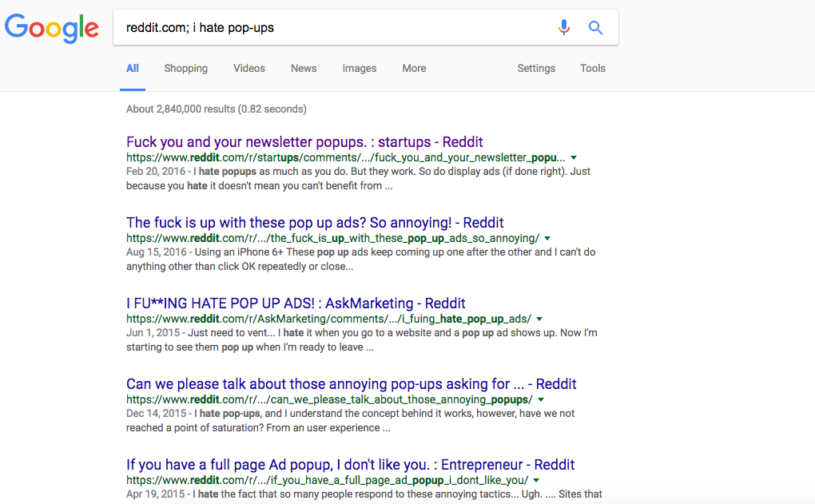Click the search query input field
815x504 pixels.
[x=336, y=28]
